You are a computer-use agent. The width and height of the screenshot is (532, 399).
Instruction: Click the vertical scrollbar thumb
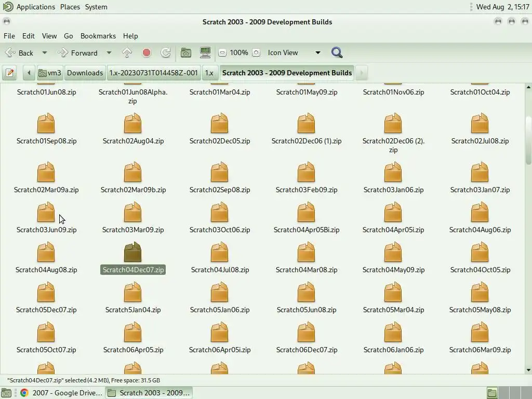pos(528,140)
